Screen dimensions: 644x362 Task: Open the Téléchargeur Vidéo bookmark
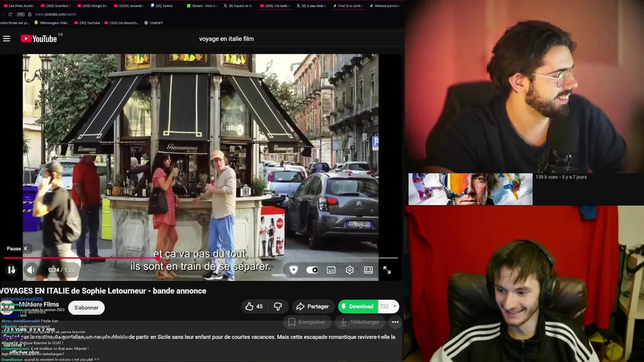(51, 23)
